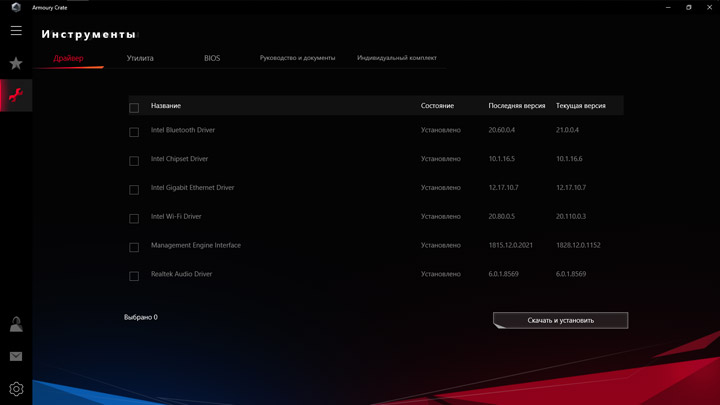Open the Руководство и документы tab
The width and height of the screenshot is (720, 405).
point(298,58)
